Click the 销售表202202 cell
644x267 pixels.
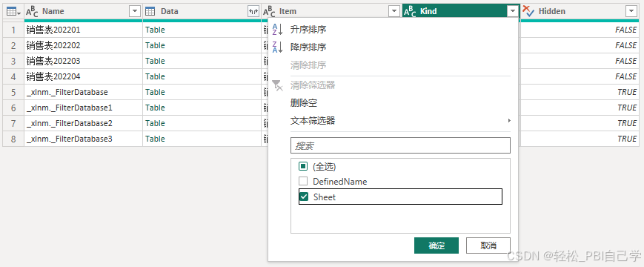(84, 45)
